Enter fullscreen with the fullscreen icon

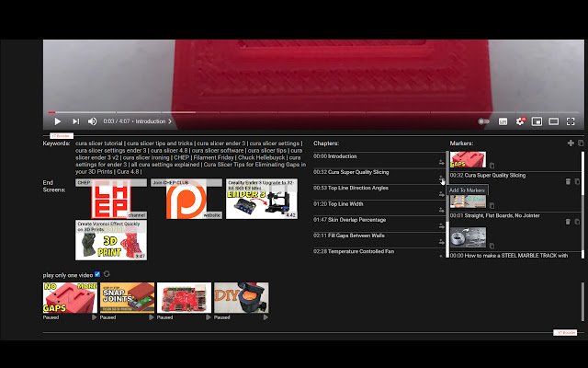pos(571,121)
